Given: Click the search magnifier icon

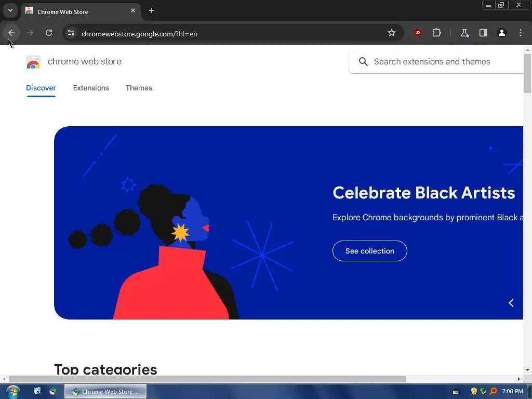Looking at the screenshot, I should [x=363, y=62].
